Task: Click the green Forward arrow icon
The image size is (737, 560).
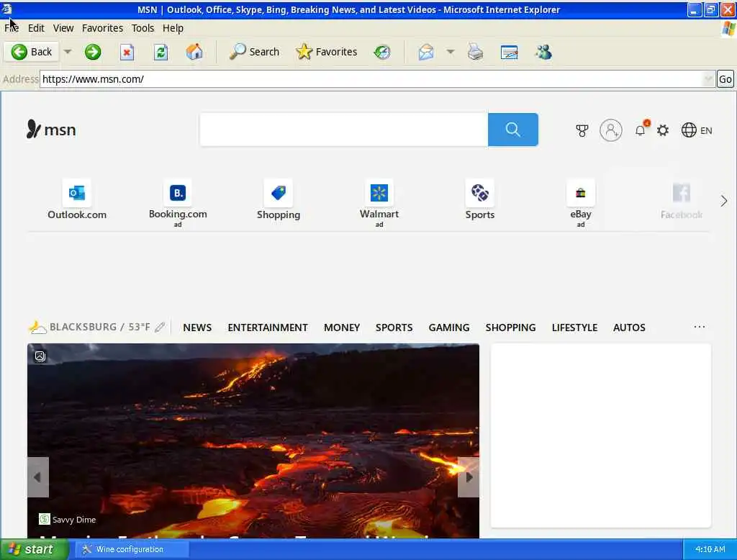Action: pyautogui.click(x=93, y=52)
